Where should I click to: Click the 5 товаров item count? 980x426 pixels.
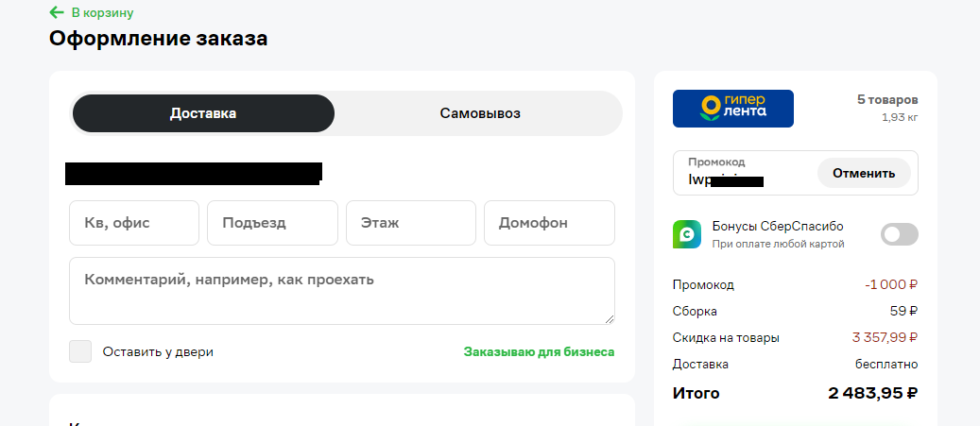887,100
